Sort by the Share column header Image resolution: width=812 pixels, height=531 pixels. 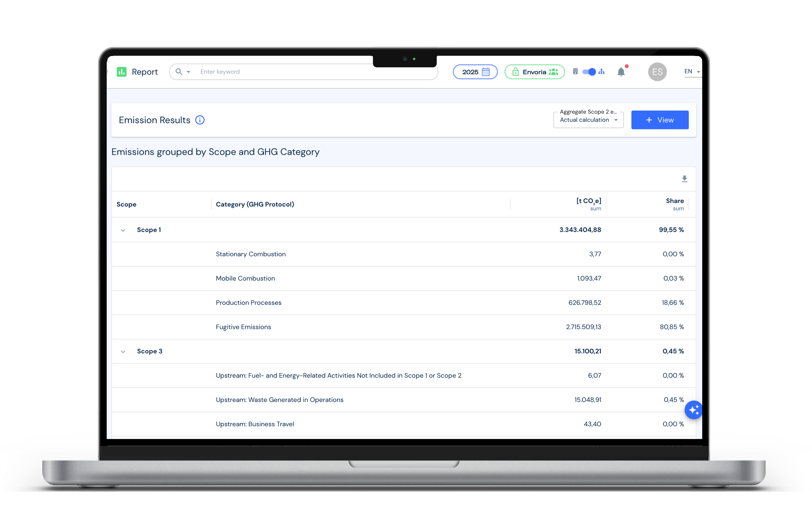[x=675, y=201]
